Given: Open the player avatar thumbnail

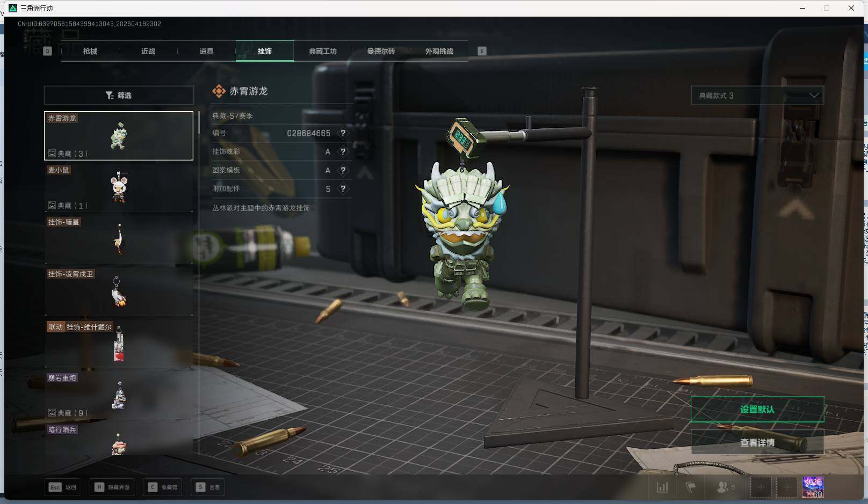Looking at the screenshot, I should point(813,487).
